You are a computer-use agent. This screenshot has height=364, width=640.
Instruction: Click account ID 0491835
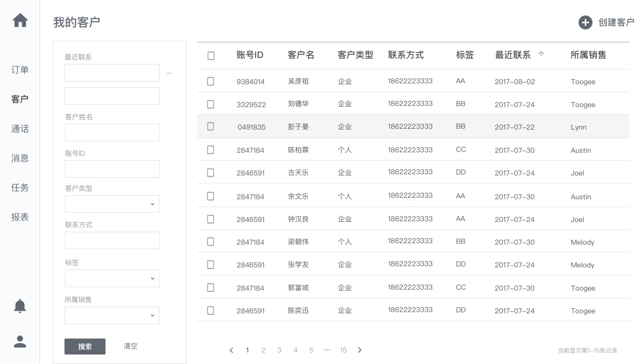[x=251, y=127]
